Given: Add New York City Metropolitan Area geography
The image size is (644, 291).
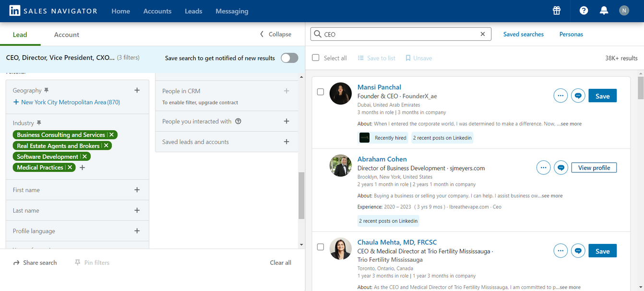Looking at the screenshot, I should (x=67, y=102).
